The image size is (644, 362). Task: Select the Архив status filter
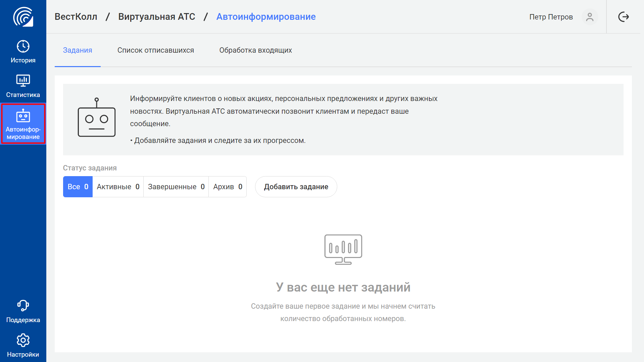point(228,187)
